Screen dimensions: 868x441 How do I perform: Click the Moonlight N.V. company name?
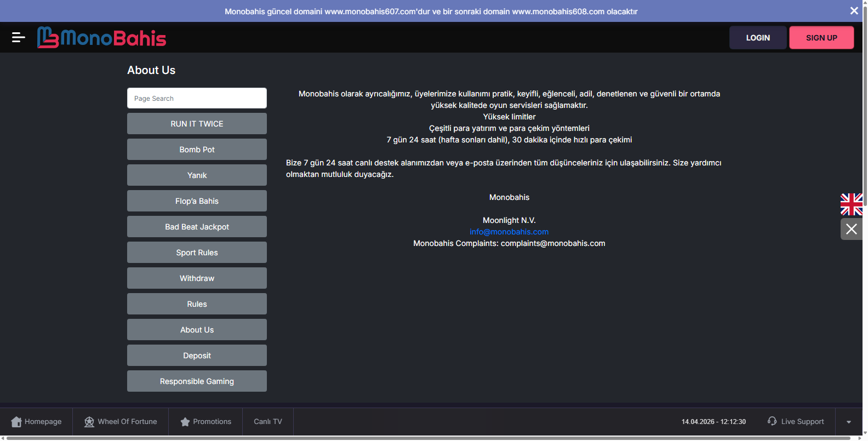click(509, 220)
